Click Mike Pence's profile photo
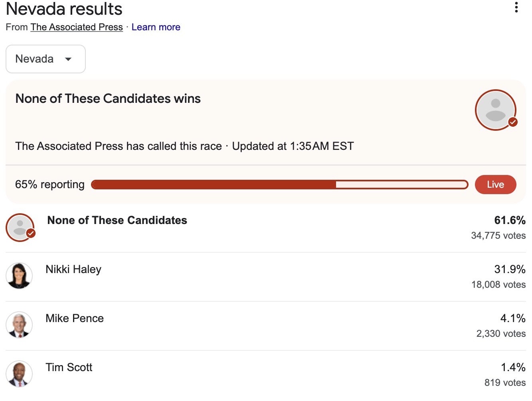 click(x=19, y=325)
